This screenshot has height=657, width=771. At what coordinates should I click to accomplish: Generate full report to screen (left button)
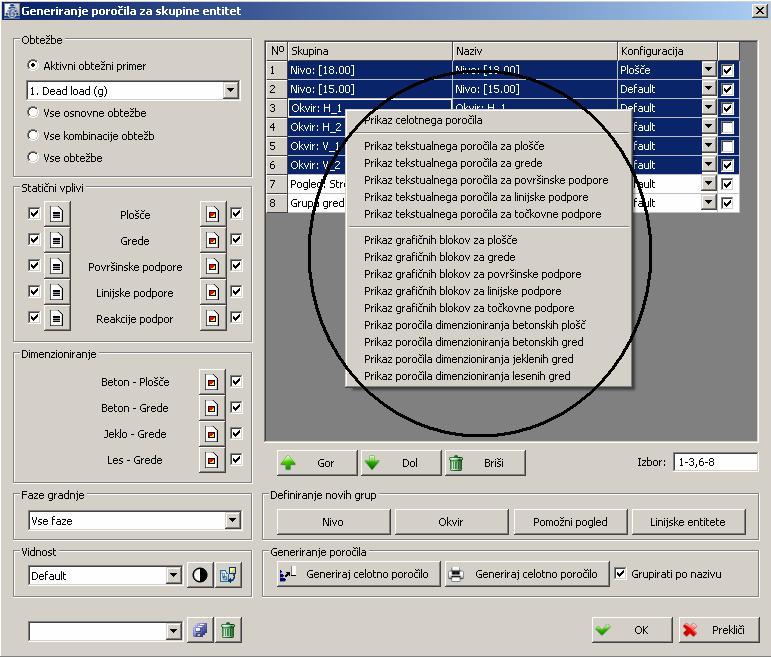pos(358,574)
